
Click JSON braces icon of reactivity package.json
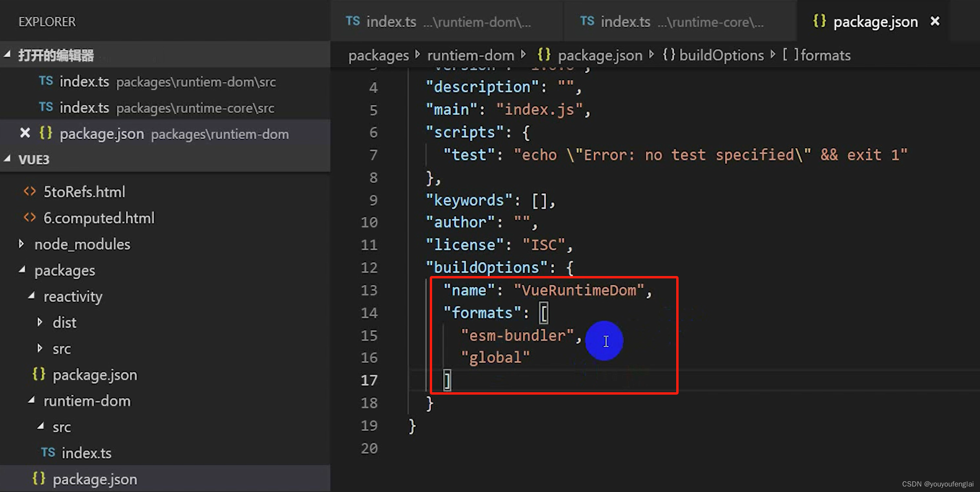click(x=39, y=374)
